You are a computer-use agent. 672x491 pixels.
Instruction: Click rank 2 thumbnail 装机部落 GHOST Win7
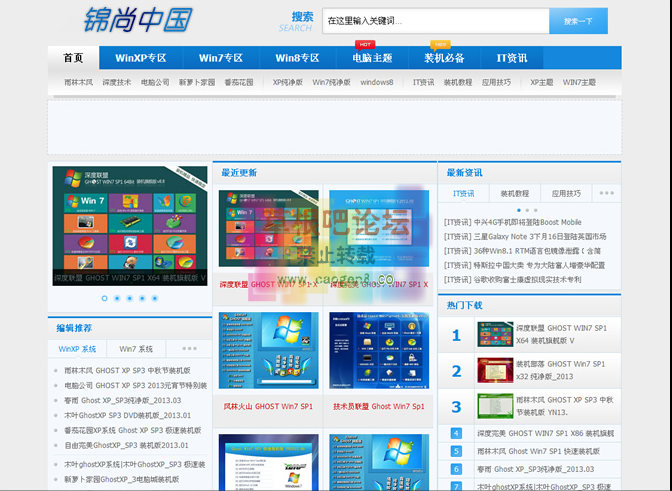(x=495, y=370)
